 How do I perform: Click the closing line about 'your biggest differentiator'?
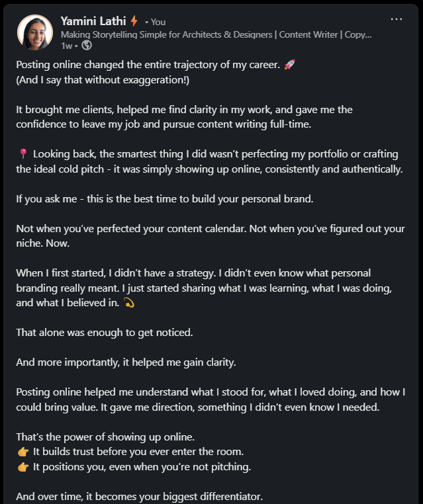139,496
